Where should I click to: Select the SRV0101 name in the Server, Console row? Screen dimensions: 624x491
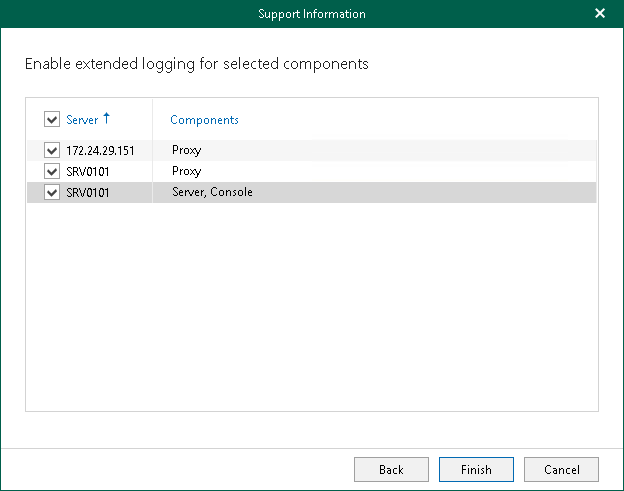pos(87,192)
